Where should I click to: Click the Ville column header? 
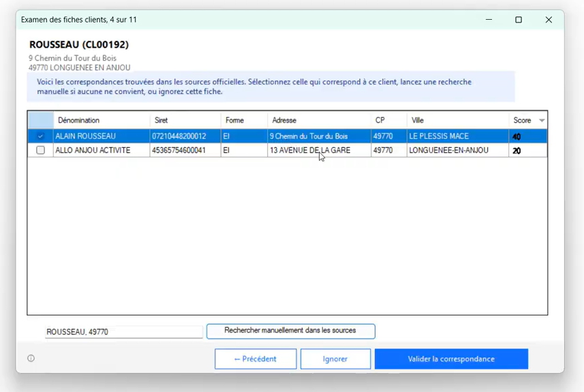458,121
